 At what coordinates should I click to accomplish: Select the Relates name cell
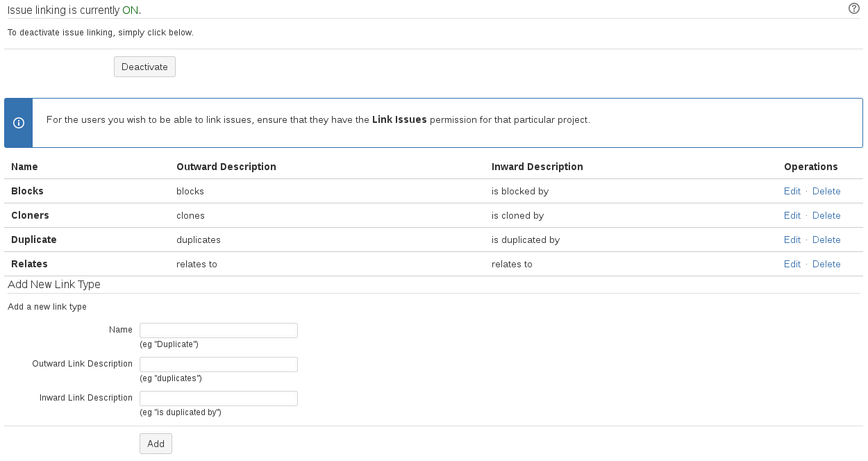pyautogui.click(x=29, y=264)
